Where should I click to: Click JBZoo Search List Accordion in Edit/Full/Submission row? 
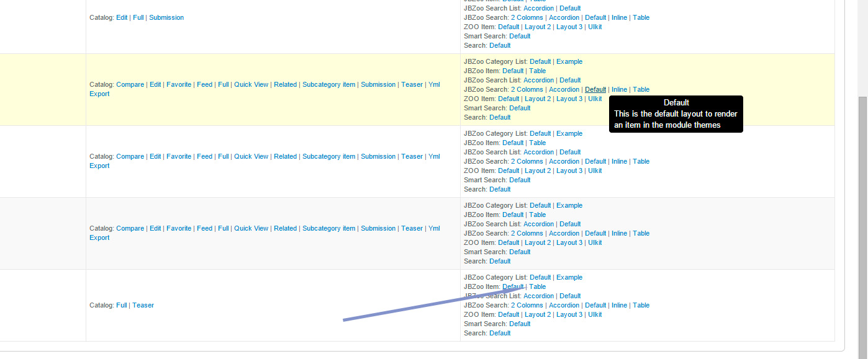coord(538,8)
